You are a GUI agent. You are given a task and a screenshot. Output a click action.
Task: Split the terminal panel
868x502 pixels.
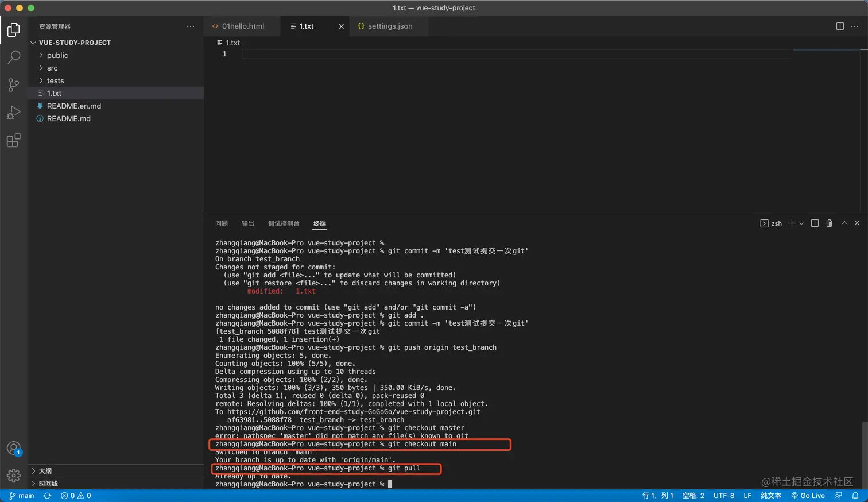point(815,223)
